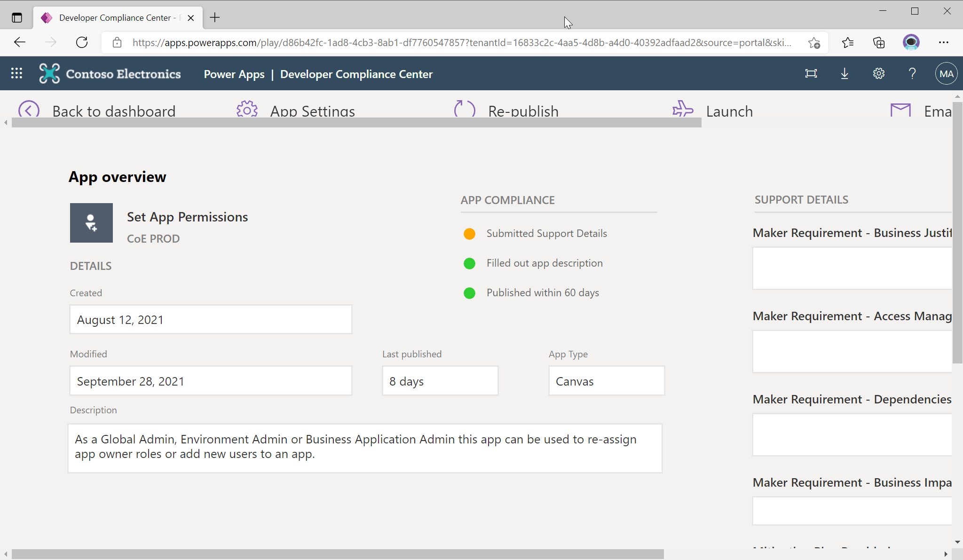Open the MA account profile menu
963x560 pixels.
[x=946, y=73]
